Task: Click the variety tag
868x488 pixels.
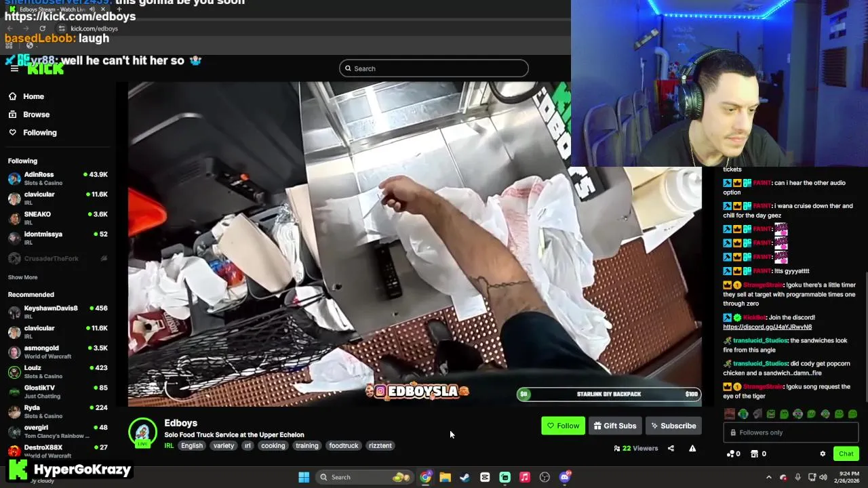Action: [x=224, y=445]
